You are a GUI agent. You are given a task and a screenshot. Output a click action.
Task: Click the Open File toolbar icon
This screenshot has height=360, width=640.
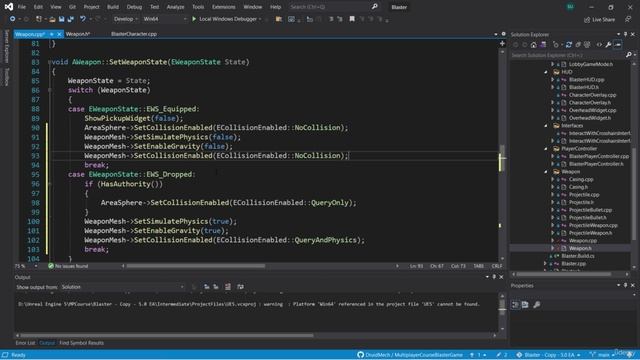click(x=52, y=19)
